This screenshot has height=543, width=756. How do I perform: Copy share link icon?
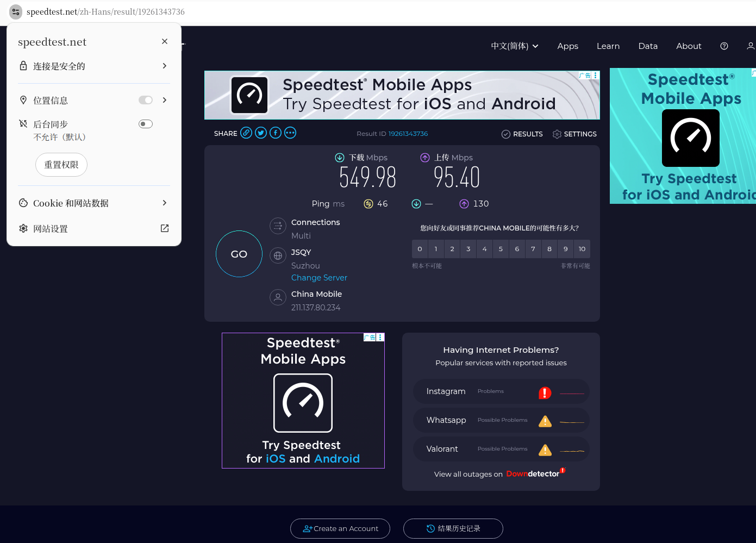pos(246,133)
